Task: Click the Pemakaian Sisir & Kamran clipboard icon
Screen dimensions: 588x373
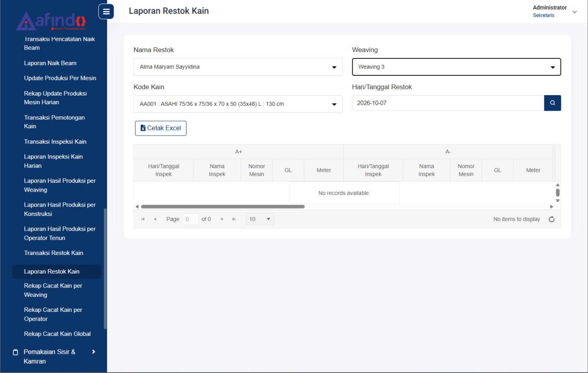Action: (15, 352)
